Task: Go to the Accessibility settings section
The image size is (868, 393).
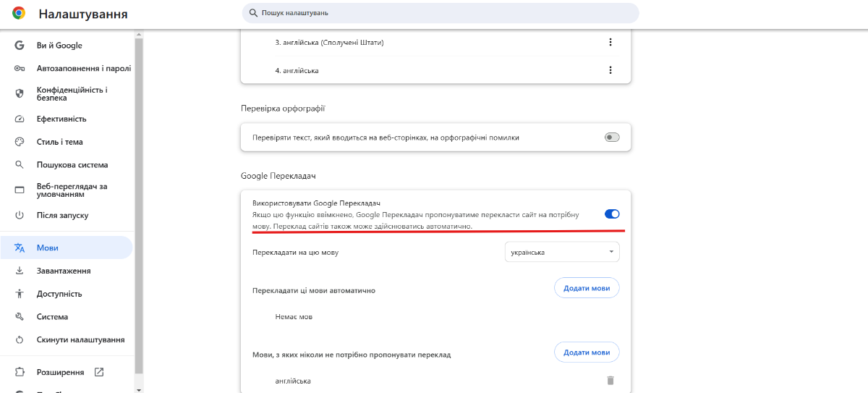Action: coord(59,294)
